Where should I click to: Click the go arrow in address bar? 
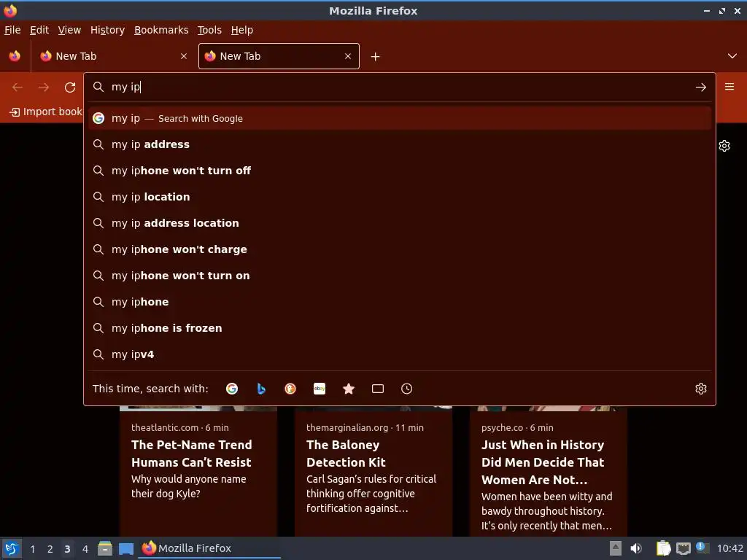701,87
